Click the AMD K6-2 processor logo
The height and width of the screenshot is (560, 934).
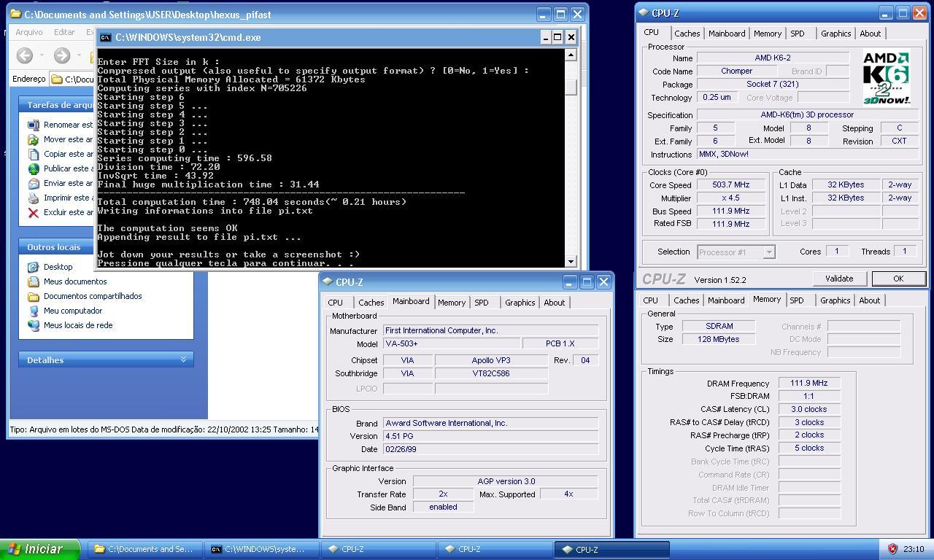(887, 77)
